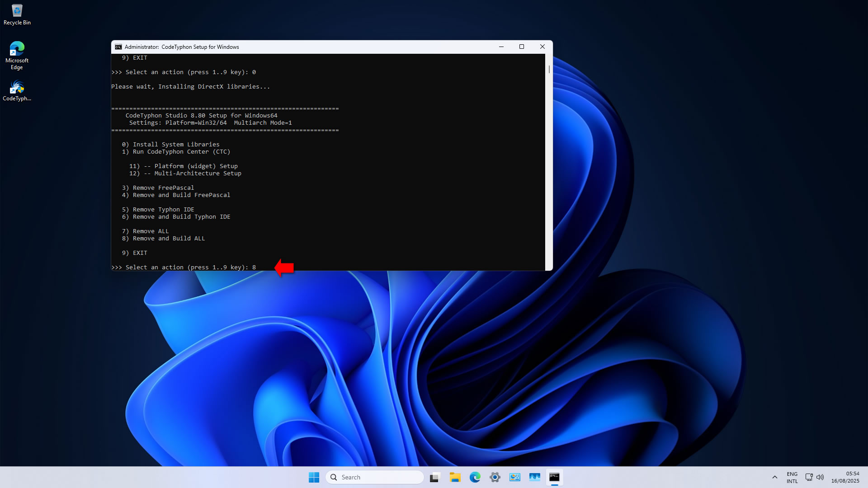868x488 pixels.
Task: Open the CodeTyphon desktop shortcut
Action: (17, 90)
